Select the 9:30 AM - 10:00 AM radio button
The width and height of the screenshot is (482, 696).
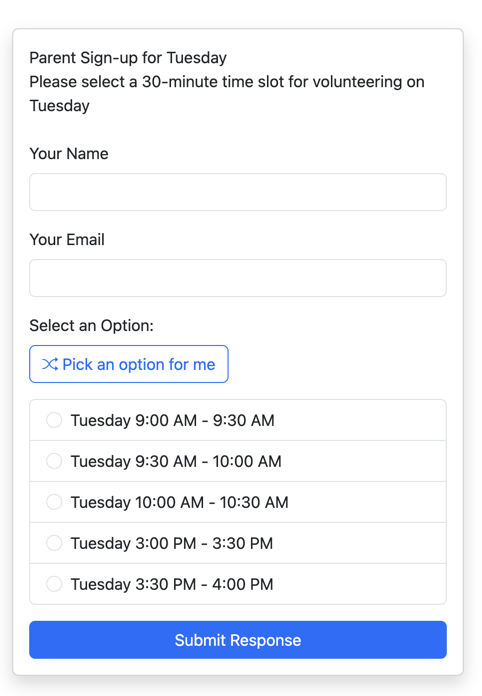point(54,461)
